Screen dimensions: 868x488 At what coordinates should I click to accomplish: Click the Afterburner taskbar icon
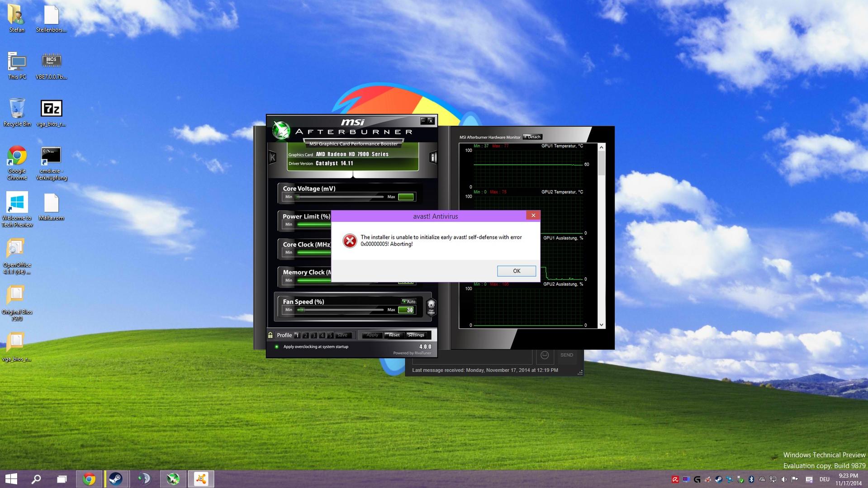click(x=173, y=479)
